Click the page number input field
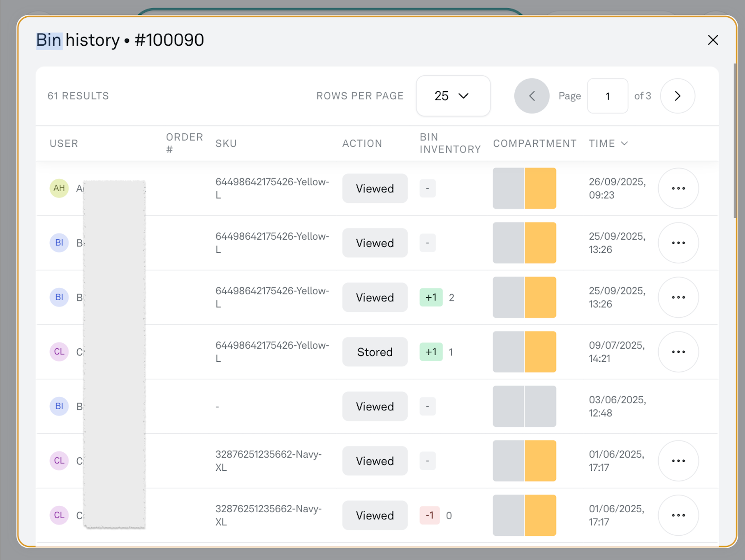Screen dimensions: 745x560 (x=607, y=96)
